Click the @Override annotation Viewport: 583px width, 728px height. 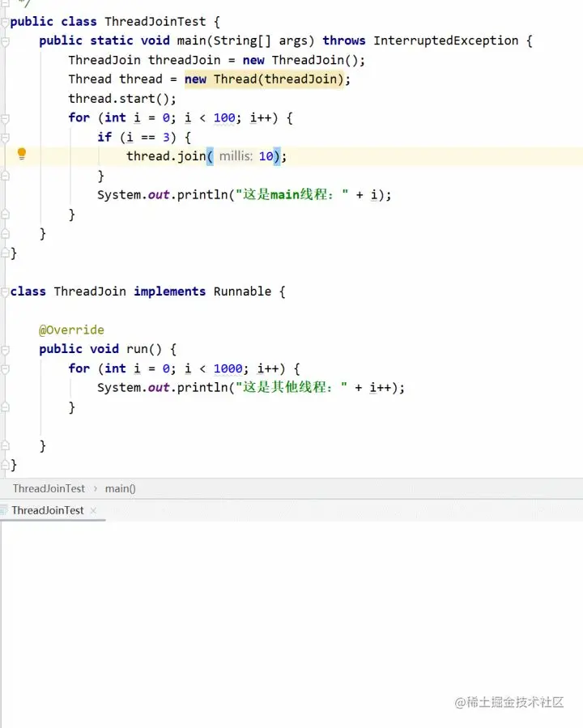click(71, 330)
